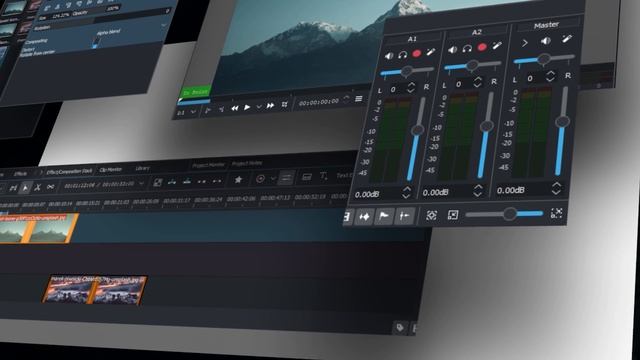Step the A2 0.00dB gain value
This screenshot has width=640, height=360.
tap(478, 190)
